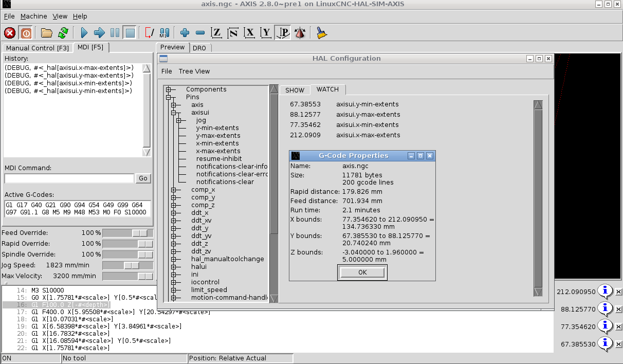Select resume-inhibit pin in tree
This screenshot has height=364, width=623.
(219, 159)
